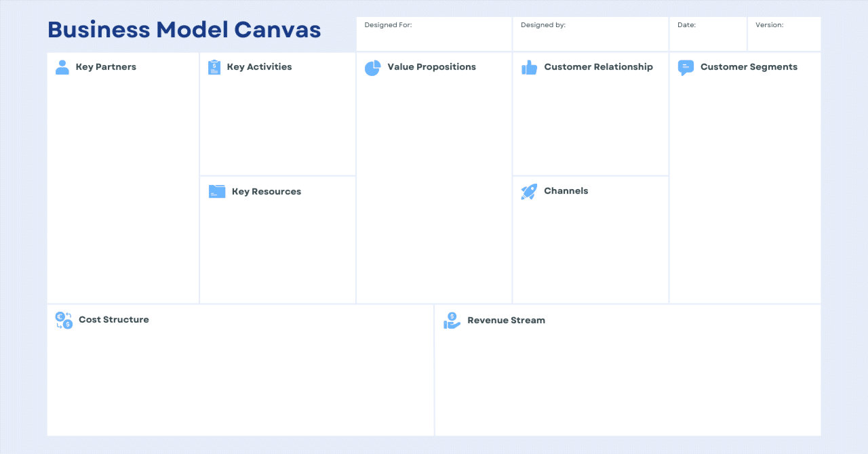The width and height of the screenshot is (868, 454).
Task: Click the Date field
Action: (708, 35)
